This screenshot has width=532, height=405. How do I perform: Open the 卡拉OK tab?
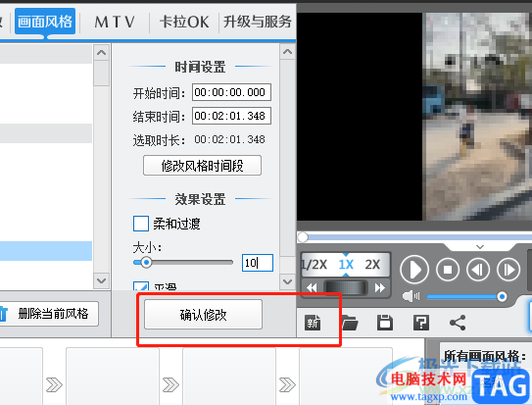[184, 23]
